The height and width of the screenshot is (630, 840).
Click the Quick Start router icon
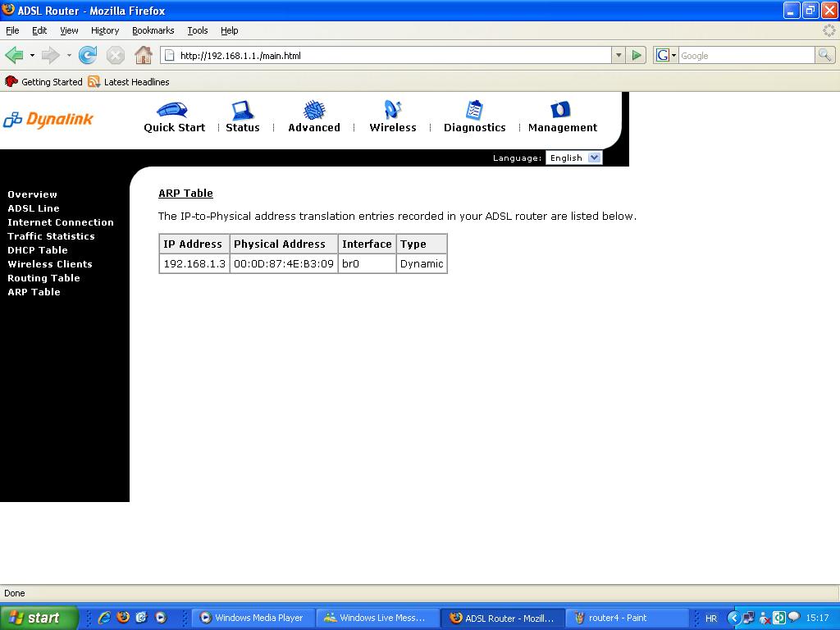tap(172, 110)
